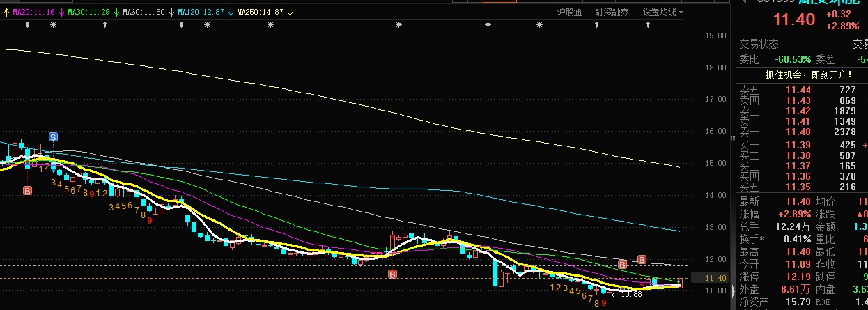Click the 外盘 8.61万 value

[794, 289]
